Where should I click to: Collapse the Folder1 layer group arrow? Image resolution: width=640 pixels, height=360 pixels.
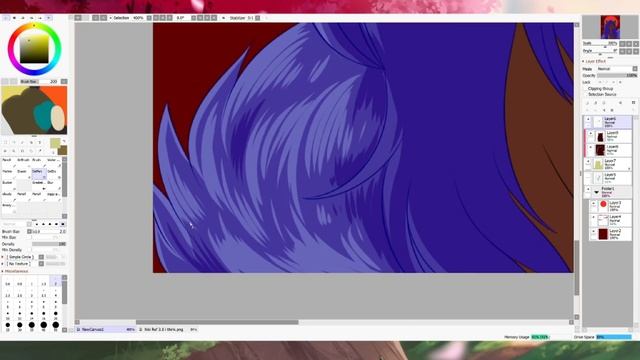[596, 192]
